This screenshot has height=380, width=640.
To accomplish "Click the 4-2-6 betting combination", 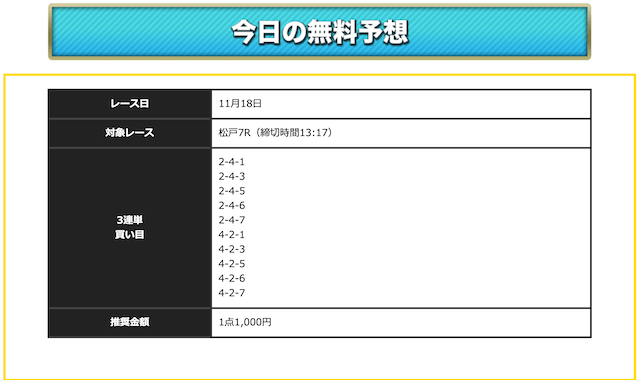I will 231,278.
